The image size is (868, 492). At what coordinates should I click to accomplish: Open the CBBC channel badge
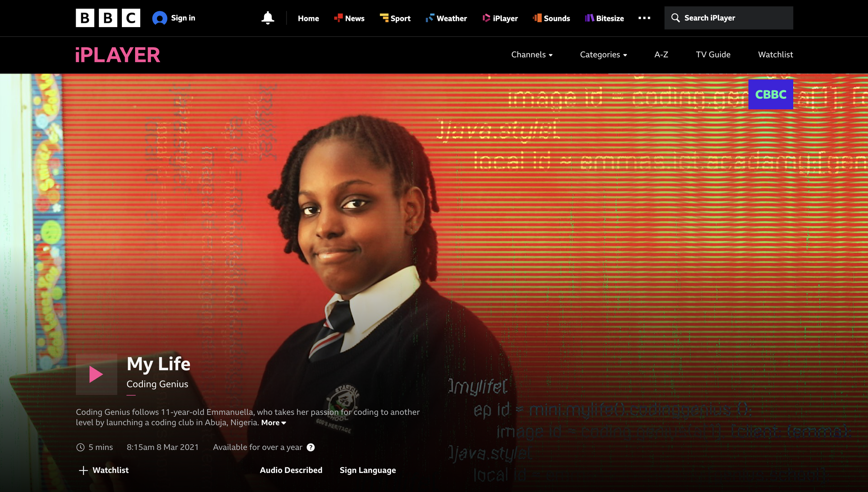tap(770, 95)
